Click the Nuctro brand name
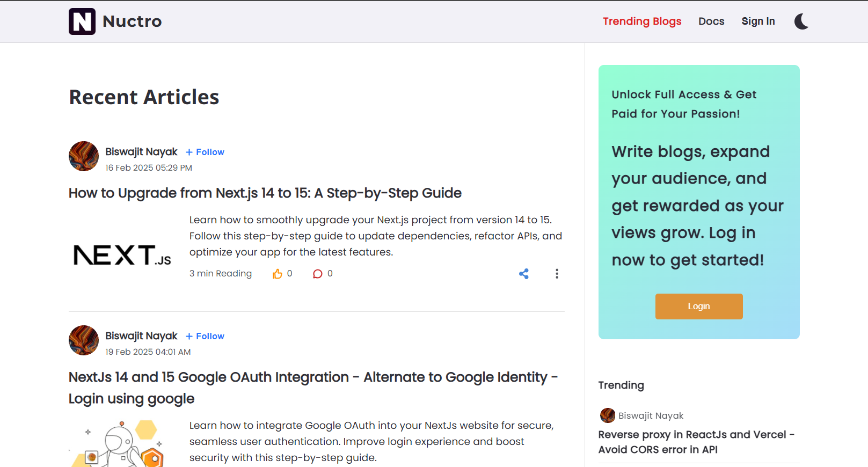868x467 pixels. (132, 21)
